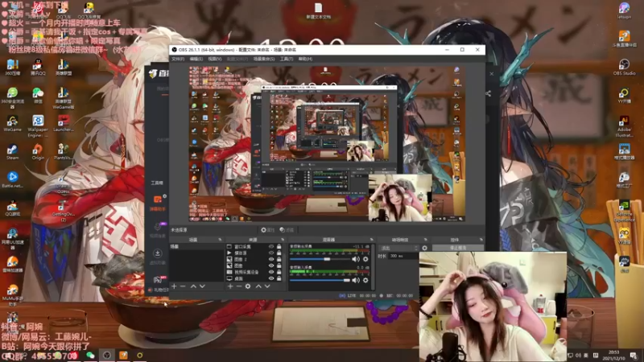Toggle visibility of the 视频采集设备 source
644x362 pixels.
click(x=271, y=272)
